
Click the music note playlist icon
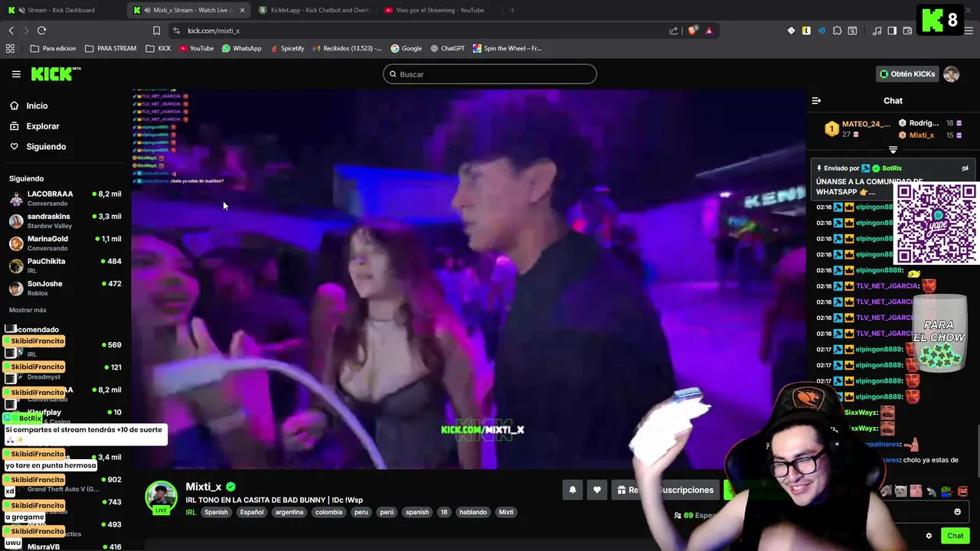click(877, 31)
